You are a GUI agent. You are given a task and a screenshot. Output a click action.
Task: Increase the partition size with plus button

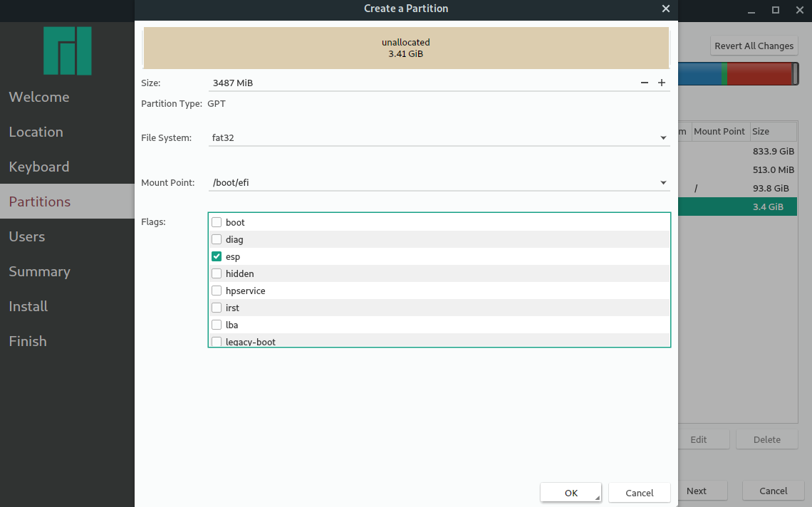(x=662, y=83)
